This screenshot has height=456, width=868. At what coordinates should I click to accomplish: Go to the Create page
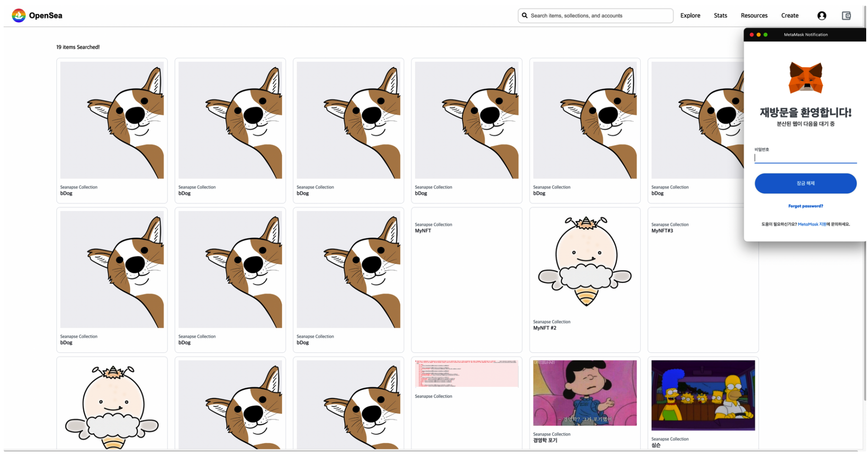coord(790,15)
